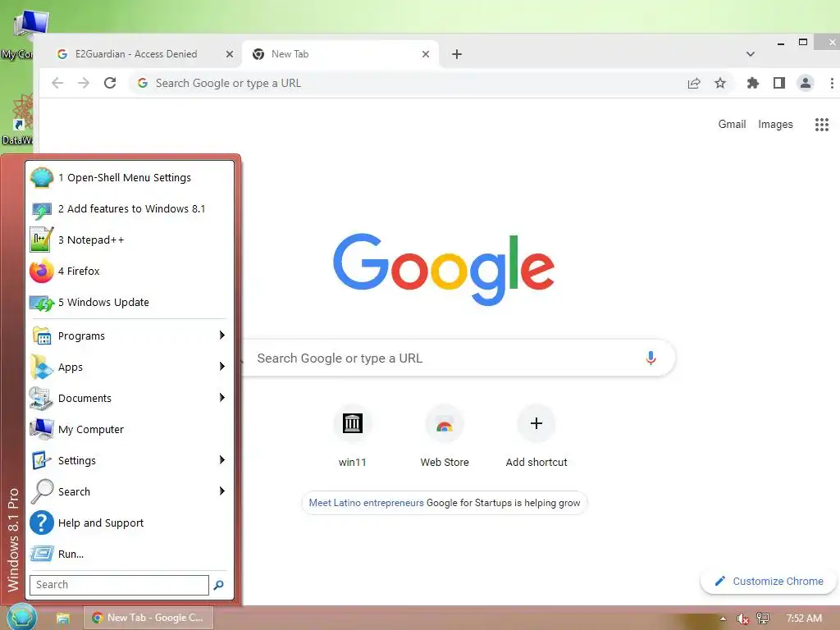
Task: Select the Help and Support menu entry
Action: point(130,523)
